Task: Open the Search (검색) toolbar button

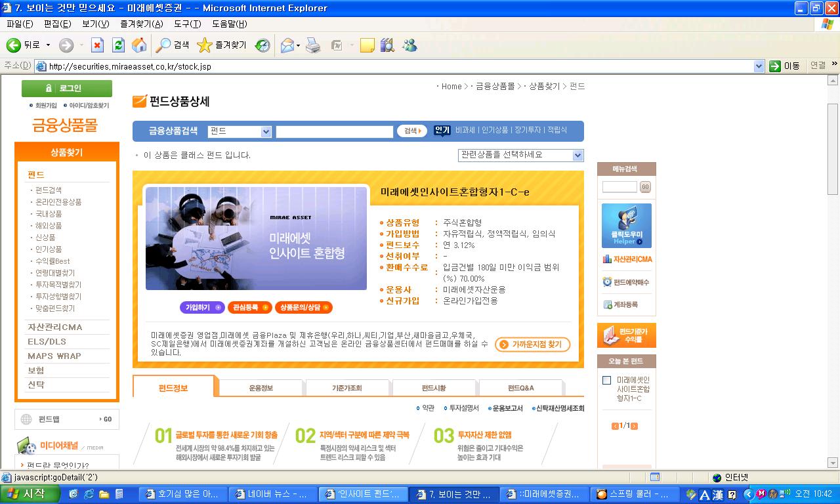Action: click(x=173, y=45)
